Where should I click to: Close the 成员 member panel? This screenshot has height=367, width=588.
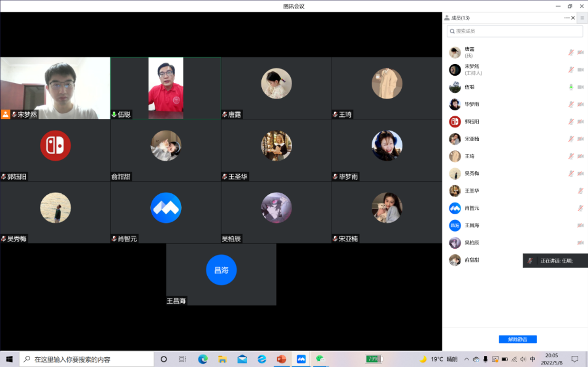tap(573, 18)
